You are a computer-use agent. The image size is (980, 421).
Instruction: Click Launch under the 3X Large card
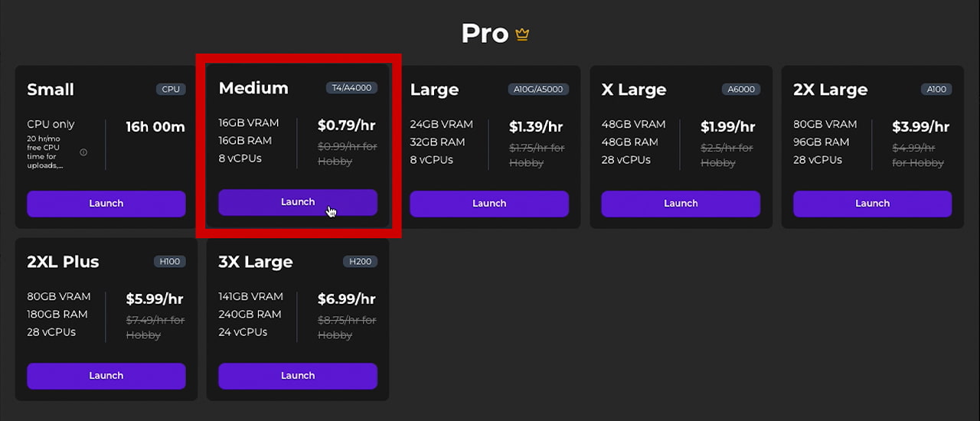[x=298, y=376]
